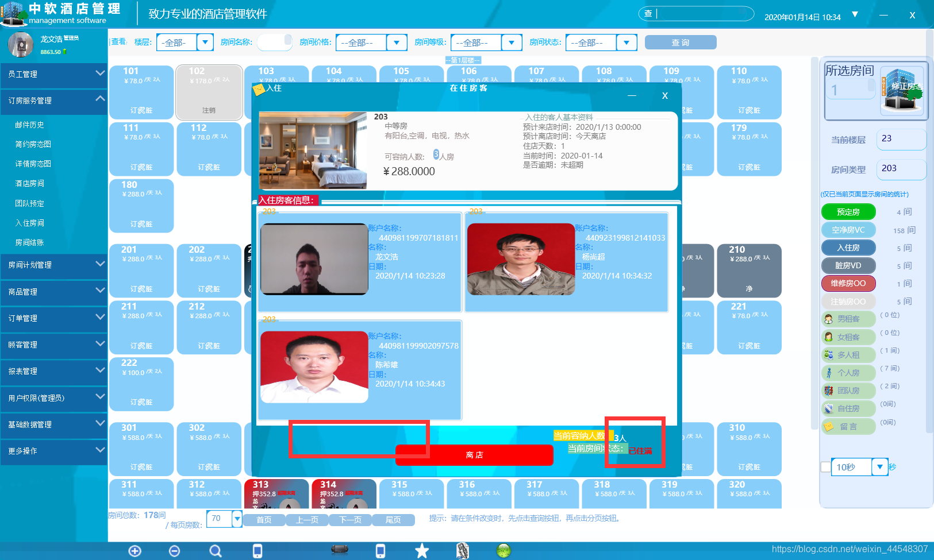This screenshot has height=560, width=934.
Task: Click the white star favorites icon
Action: 422,551
